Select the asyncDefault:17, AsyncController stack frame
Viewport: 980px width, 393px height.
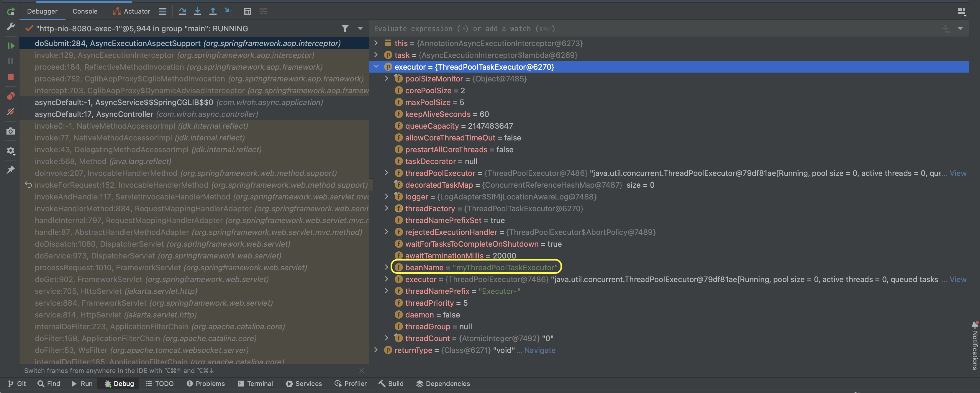pyautogui.click(x=146, y=114)
